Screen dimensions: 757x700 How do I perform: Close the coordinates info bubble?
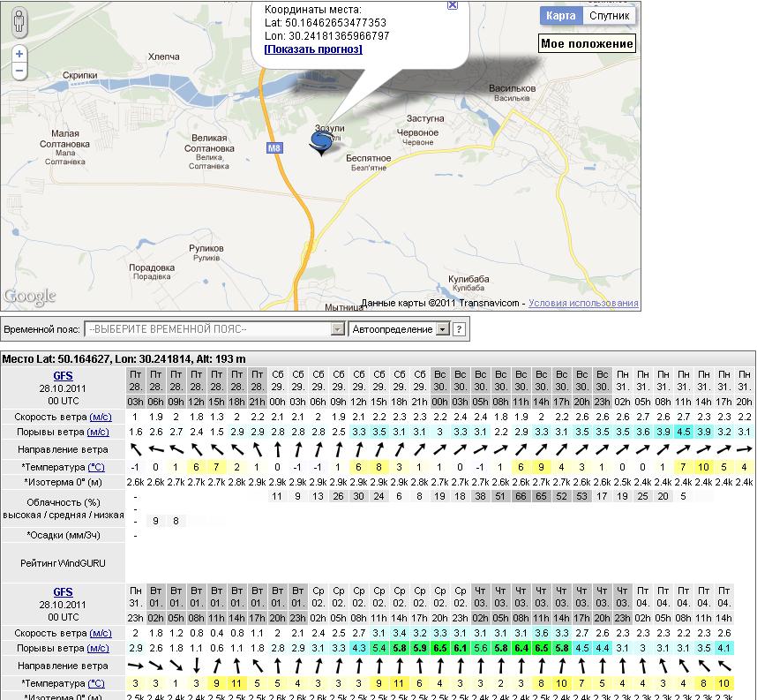453,4
